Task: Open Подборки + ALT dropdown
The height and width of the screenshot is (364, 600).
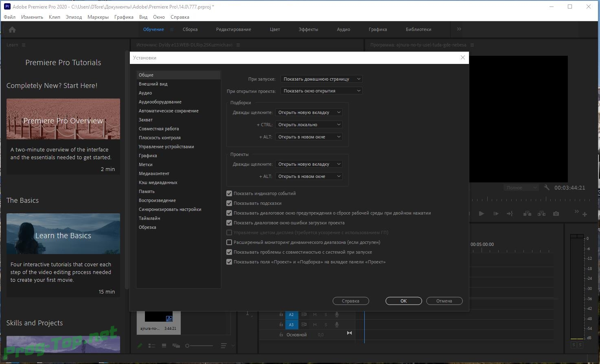Action: click(x=309, y=137)
